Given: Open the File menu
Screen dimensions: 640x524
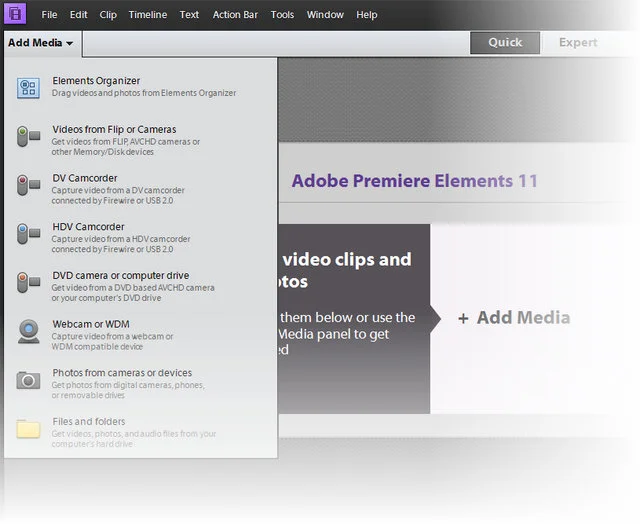Looking at the screenshot, I should point(49,15).
